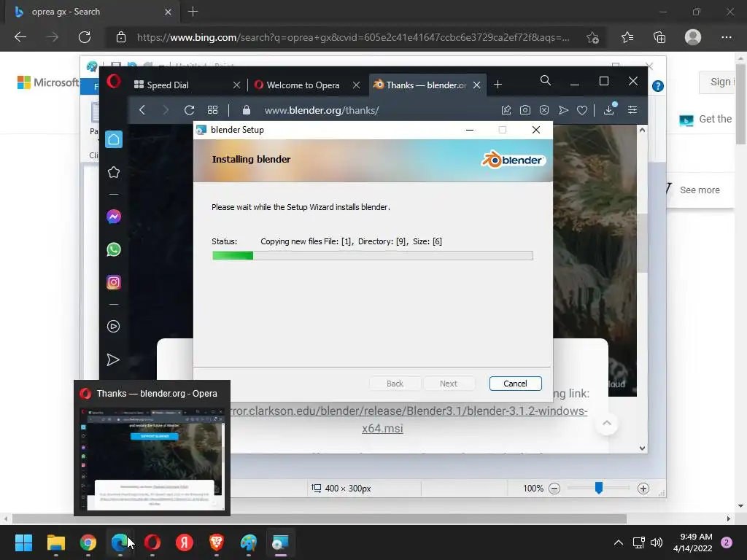Zoom out in Paint with minus button
747x560 pixels.
point(554,488)
